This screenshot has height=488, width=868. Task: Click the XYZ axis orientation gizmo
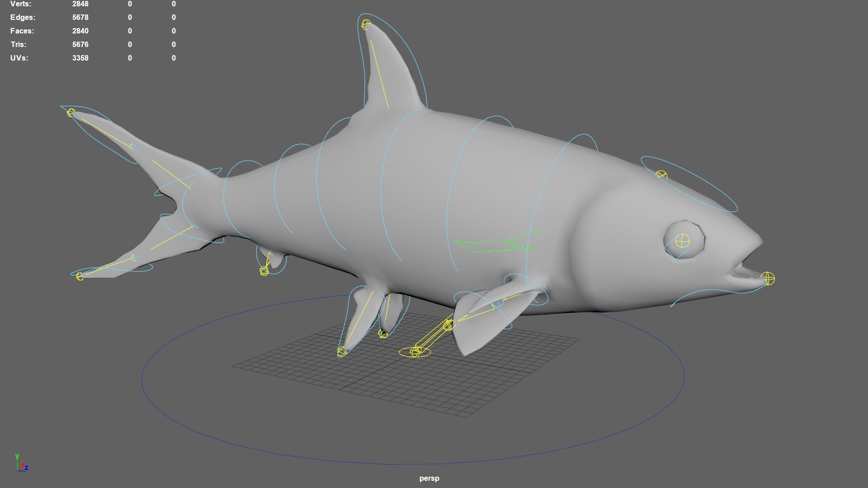coord(22,464)
